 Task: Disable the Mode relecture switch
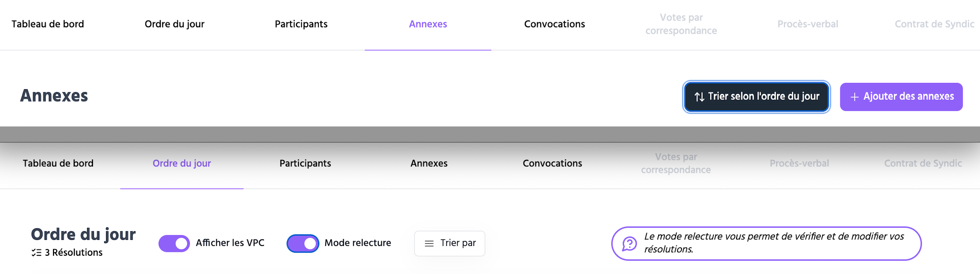(303, 243)
